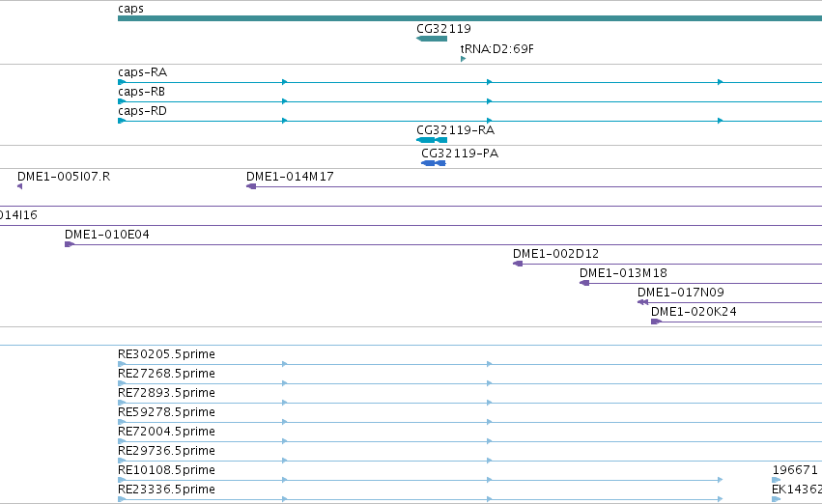Select the RE30205.5prime first exon arrow
The image size is (822, 504).
[122, 364]
